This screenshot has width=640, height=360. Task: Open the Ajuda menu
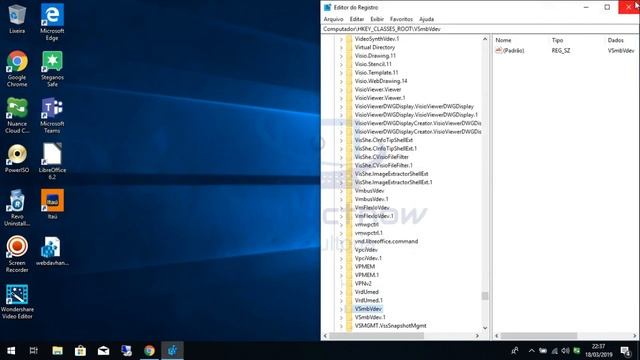coord(427,19)
